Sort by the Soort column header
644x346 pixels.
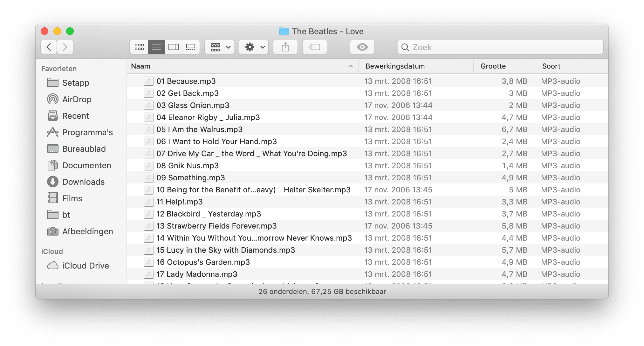pyautogui.click(x=572, y=66)
